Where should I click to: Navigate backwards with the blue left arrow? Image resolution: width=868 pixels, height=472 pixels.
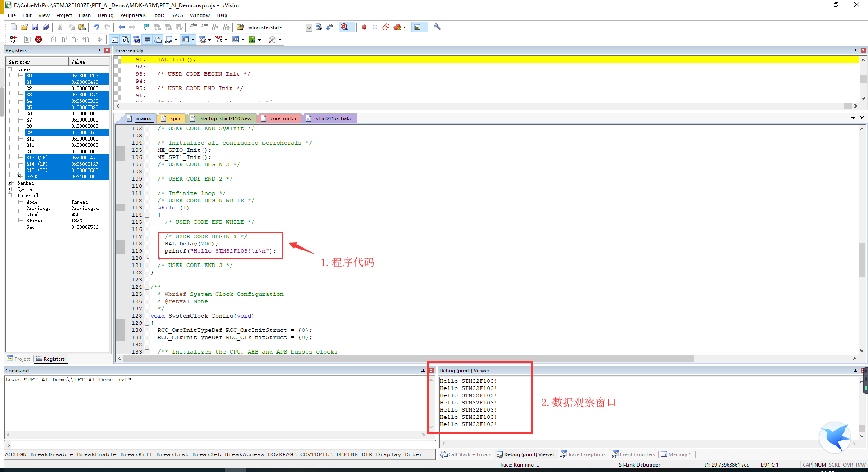click(x=122, y=27)
